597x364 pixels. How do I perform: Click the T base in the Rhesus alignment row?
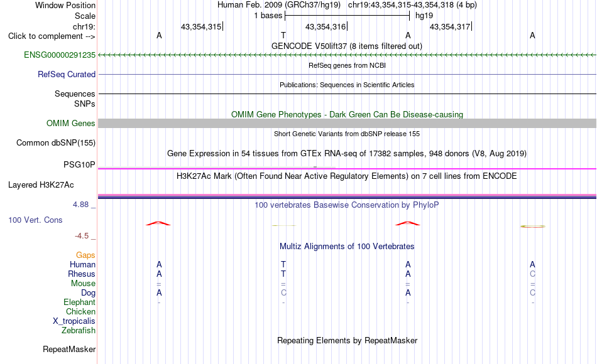[x=283, y=274]
